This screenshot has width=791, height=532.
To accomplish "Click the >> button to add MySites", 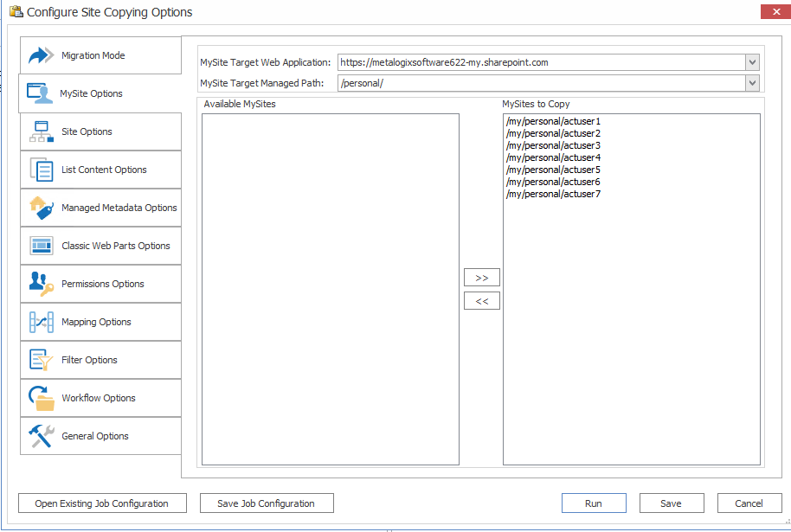I will coord(481,277).
